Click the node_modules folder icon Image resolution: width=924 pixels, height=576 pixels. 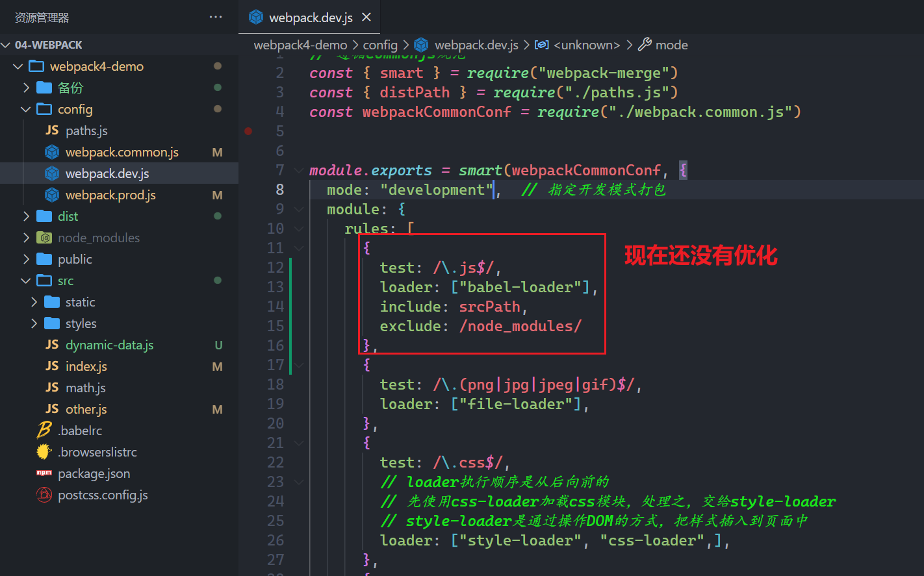coord(44,238)
